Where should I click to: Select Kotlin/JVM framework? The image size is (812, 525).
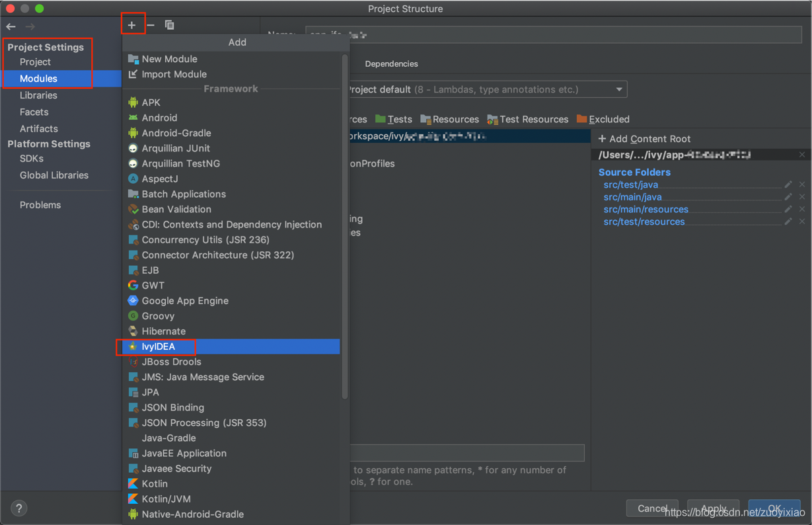click(x=231, y=499)
